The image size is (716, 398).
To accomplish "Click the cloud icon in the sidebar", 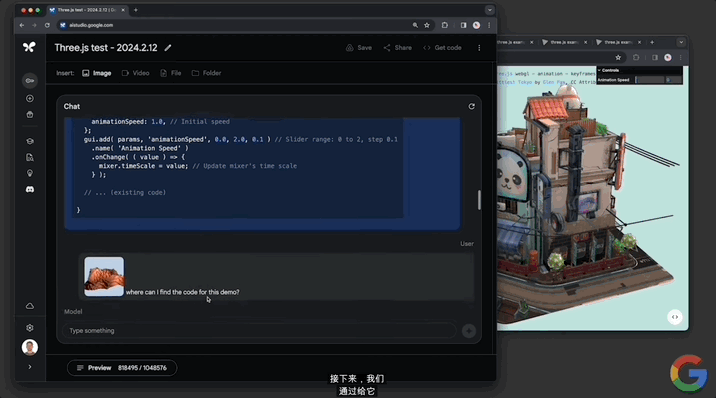I will click(30, 306).
